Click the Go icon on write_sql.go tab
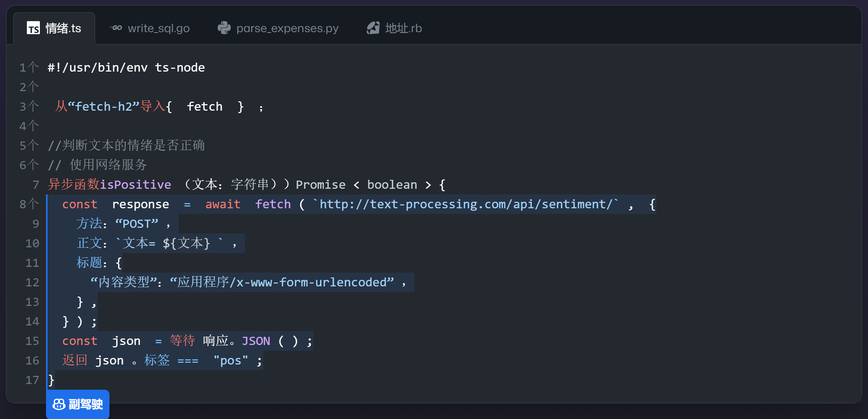Viewport: 868px width, 419px height. [x=116, y=28]
